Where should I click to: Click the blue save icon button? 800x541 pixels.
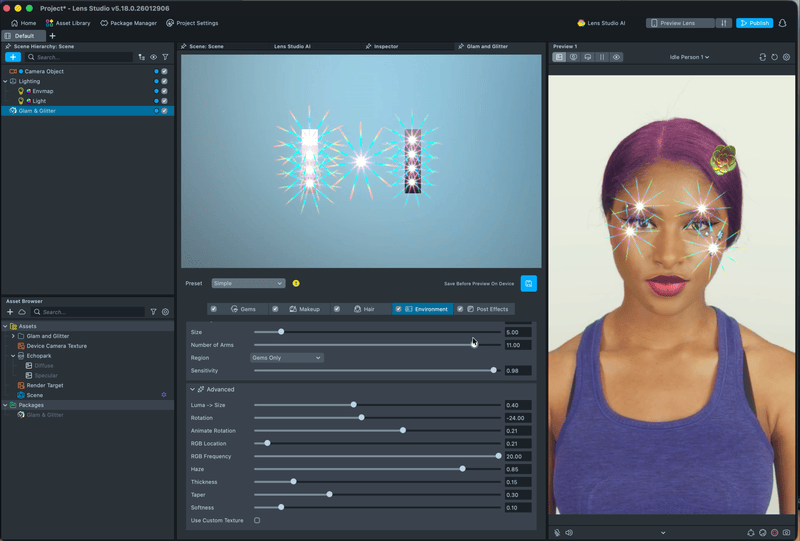tap(528, 283)
